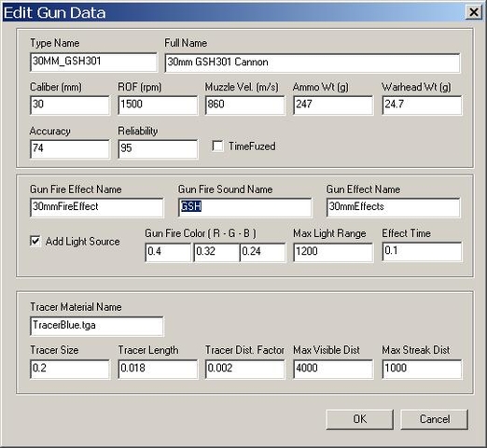The width and height of the screenshot is (487, 448).
Task: Edit the Max Light Range field
Action: 333,252
